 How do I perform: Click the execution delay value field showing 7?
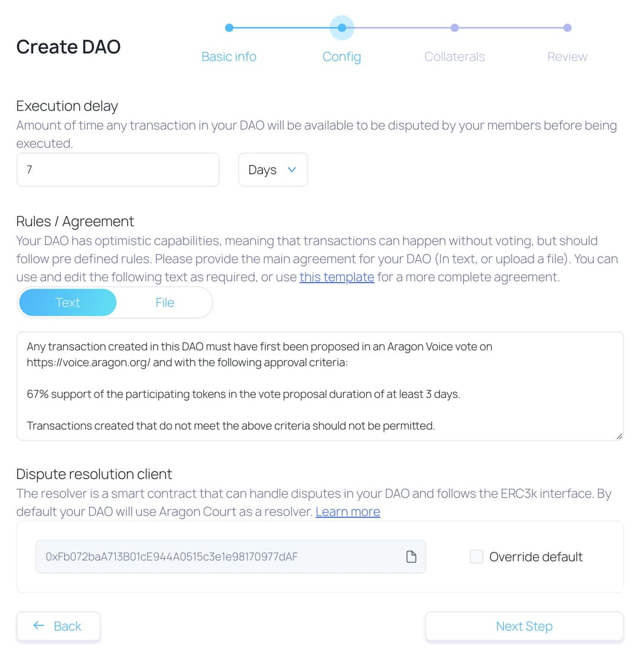118,170
